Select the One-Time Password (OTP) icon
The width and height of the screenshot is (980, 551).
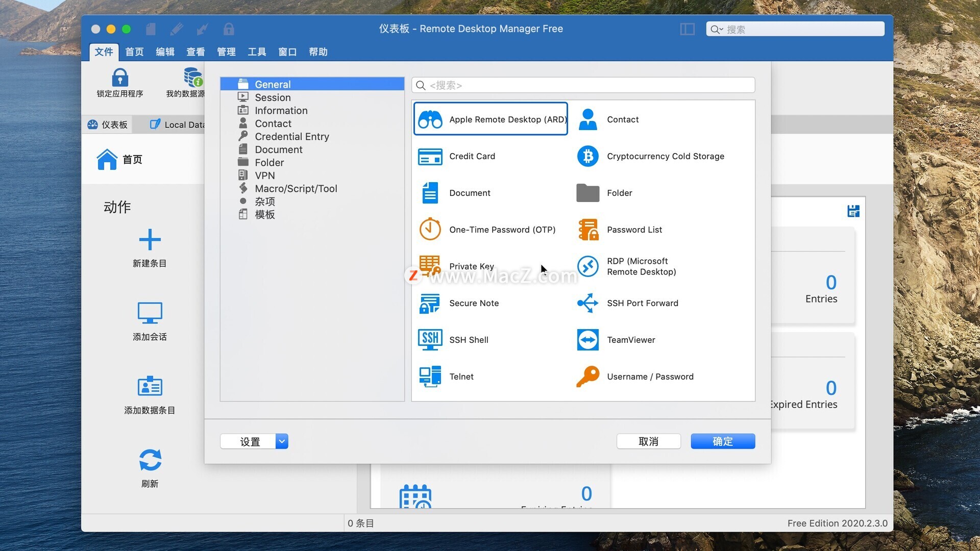[430, 230]
